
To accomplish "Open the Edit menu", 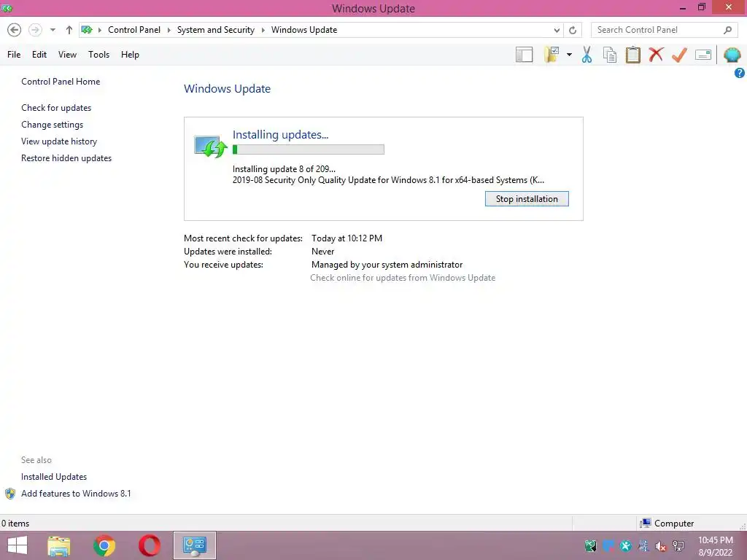I will [39, 54].
